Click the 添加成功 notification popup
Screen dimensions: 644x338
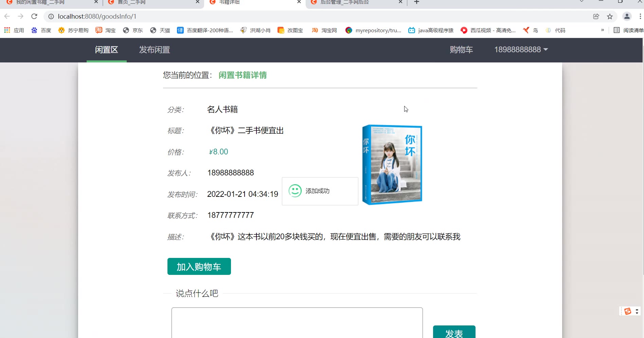point(320,191)
